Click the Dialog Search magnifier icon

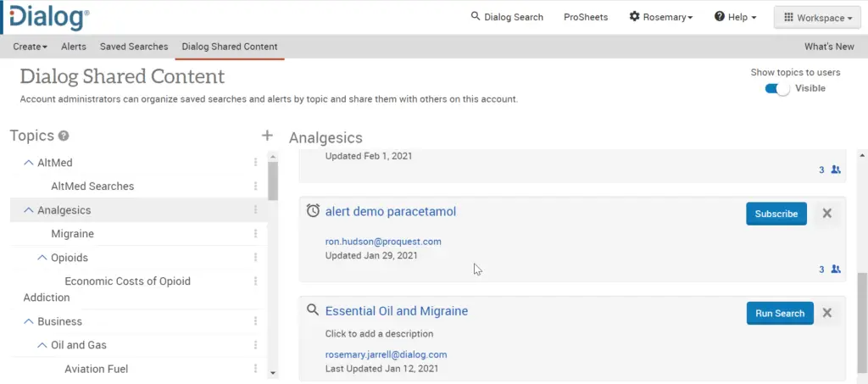coord(475,16)
